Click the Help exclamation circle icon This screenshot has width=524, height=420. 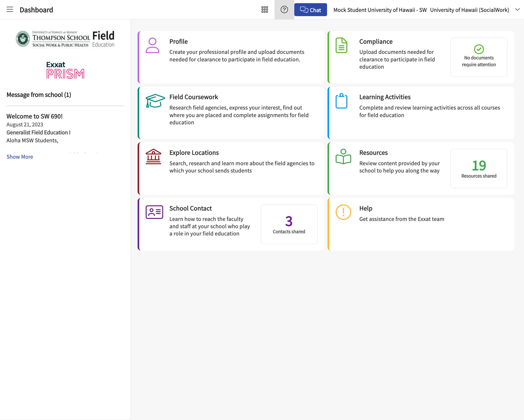tap(343, 212)
